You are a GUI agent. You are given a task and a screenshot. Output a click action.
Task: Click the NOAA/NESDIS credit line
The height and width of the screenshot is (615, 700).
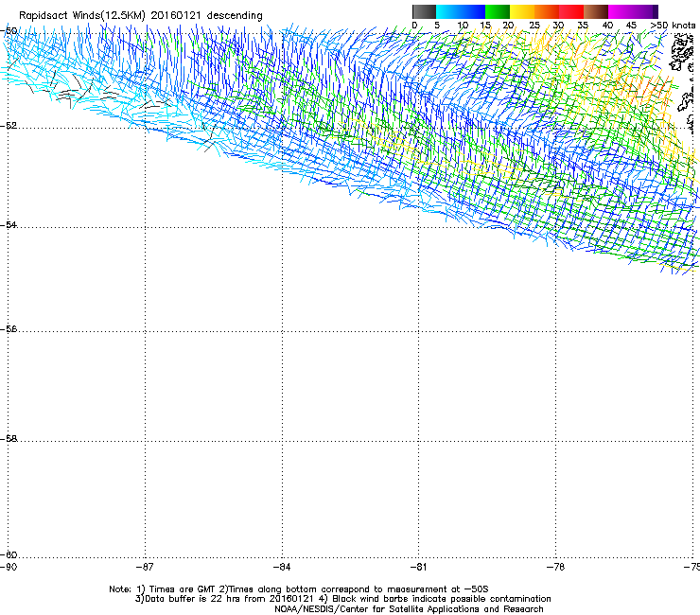(409, 608)
